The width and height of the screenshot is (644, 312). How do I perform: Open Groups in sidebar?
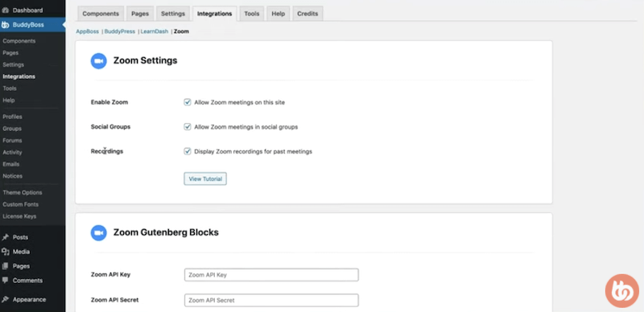tap(12, 129)
